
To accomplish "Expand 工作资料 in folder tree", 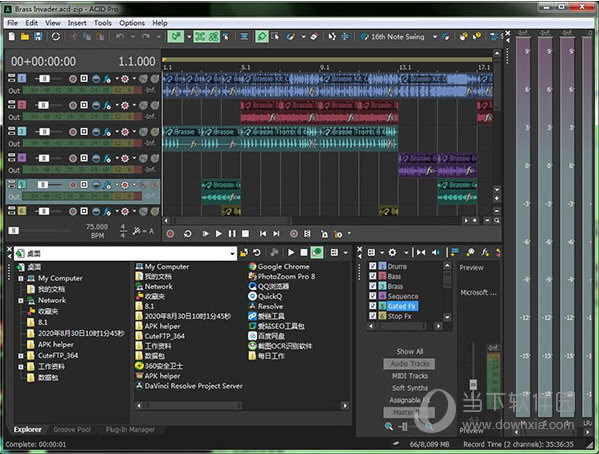I will click(x=21, y=367).
